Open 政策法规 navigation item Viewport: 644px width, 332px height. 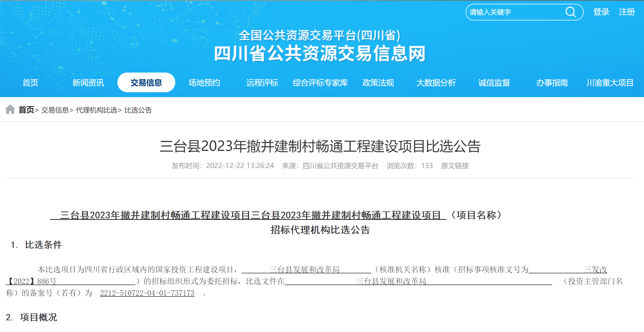(378, 83)
